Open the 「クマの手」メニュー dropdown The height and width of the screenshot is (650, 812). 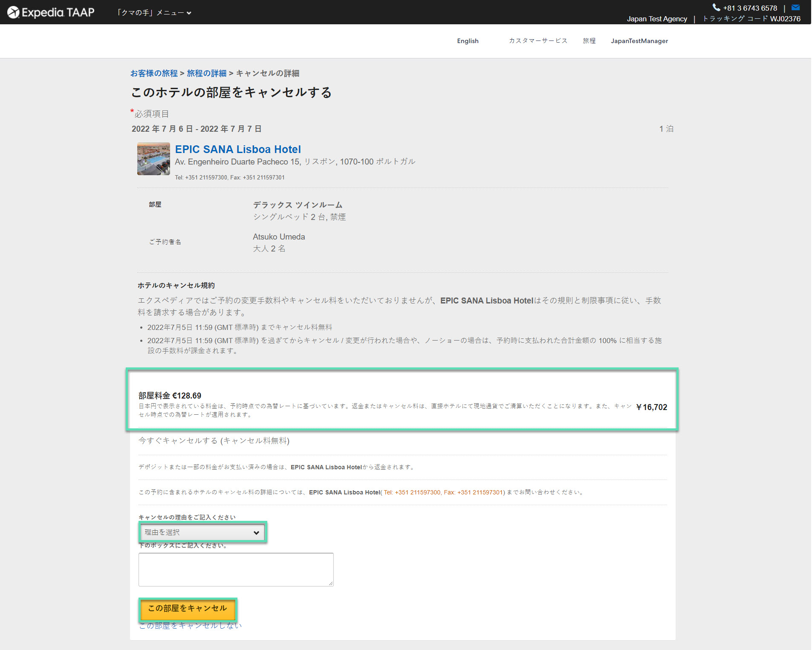(x=154, y=13)
